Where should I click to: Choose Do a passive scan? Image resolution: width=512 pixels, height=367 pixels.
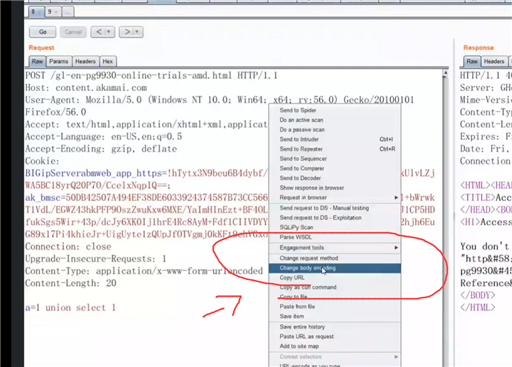[x=335, y=129]
